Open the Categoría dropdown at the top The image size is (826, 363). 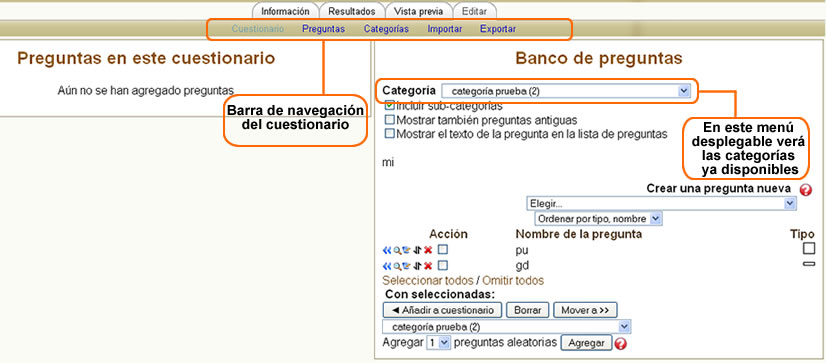pyautogui.click(x=566, y=91)
